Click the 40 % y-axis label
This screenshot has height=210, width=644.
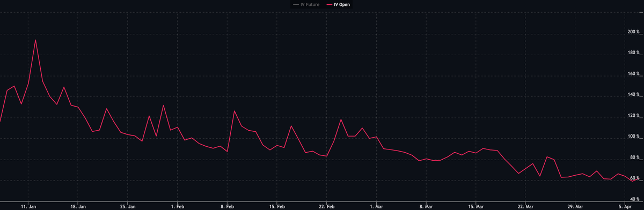[x=635, y=199]
